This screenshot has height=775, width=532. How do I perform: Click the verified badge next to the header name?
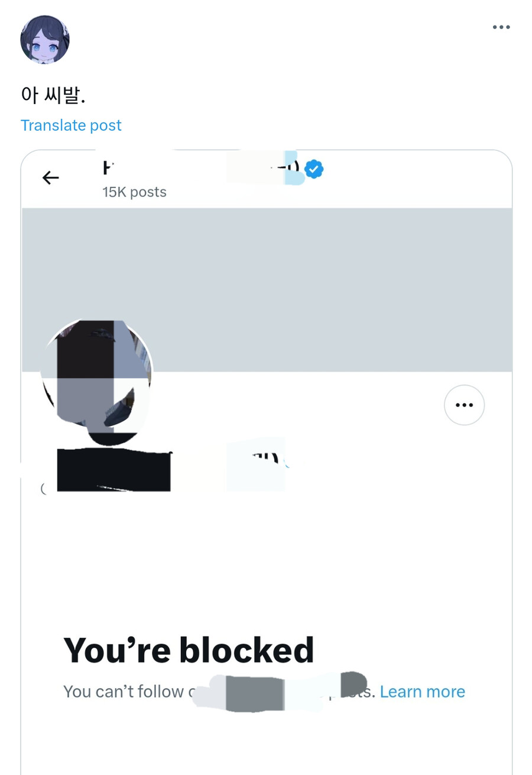tap(314, 168)
